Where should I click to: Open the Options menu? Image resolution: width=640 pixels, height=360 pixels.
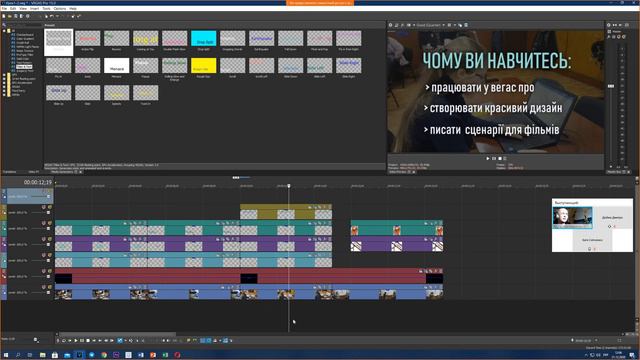[x=60, y=8]
